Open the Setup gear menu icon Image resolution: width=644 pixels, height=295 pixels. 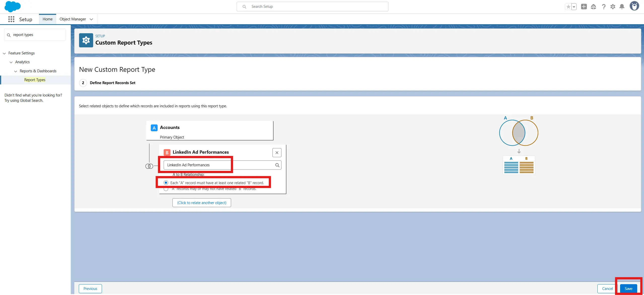click(x=613, y=7)
